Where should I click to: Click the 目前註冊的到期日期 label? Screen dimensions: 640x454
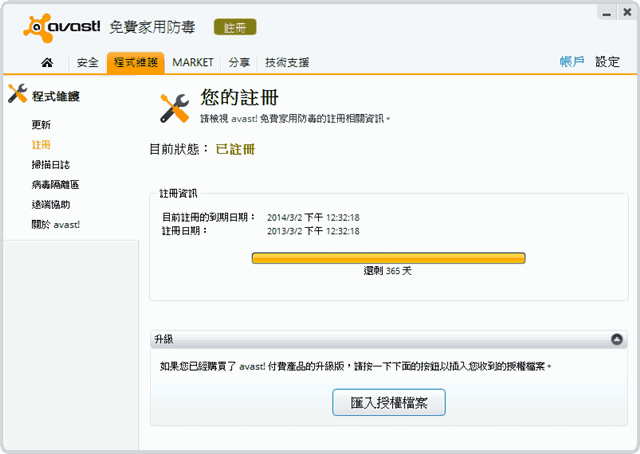coord(209,217)
